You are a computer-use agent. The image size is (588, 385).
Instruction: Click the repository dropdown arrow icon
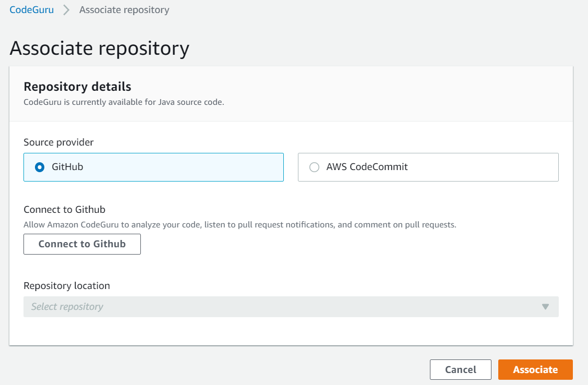point(545,307)
